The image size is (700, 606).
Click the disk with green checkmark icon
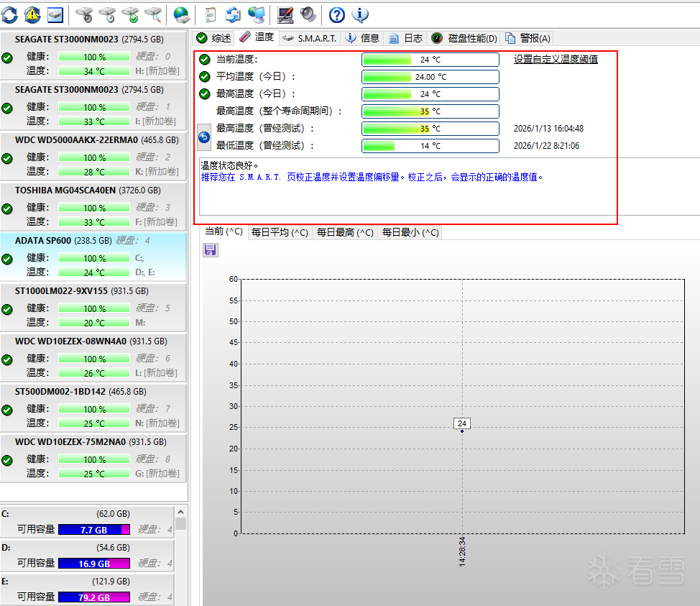tap(130, 14)
